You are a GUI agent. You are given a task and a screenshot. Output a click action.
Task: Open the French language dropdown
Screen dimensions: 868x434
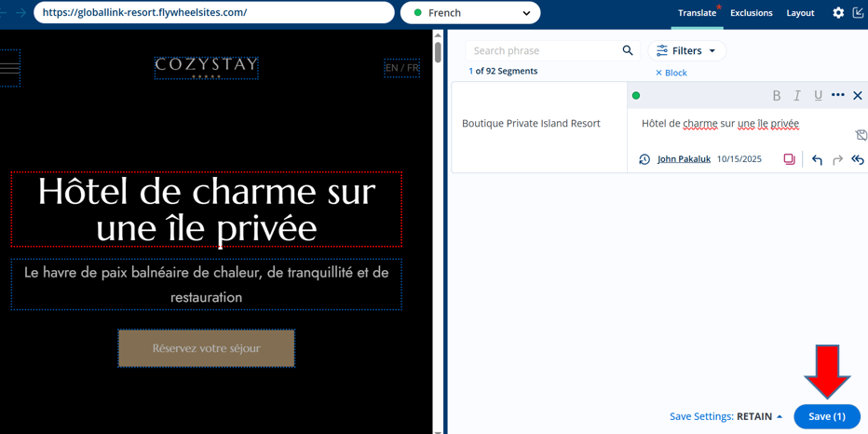click(x=470, y=13)
